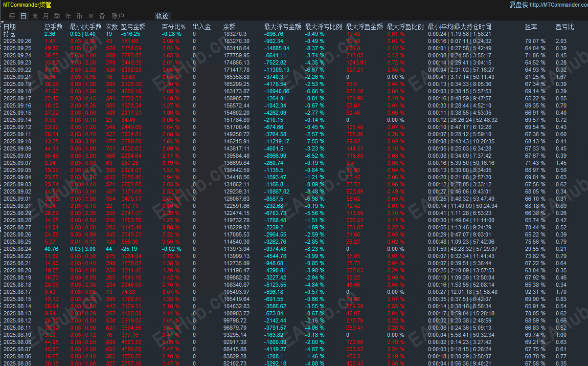Click the 2025.09.22 date cell
This screenshot has height=366, width=588.
(x=17, y=70)
